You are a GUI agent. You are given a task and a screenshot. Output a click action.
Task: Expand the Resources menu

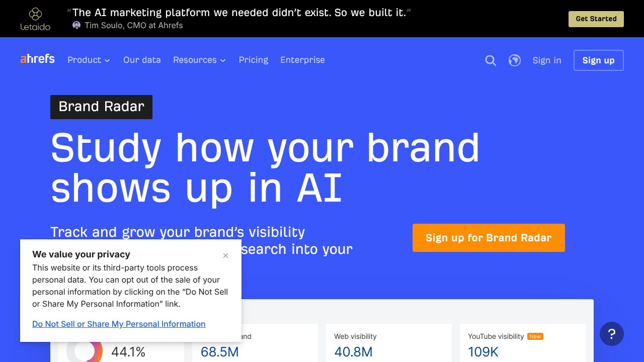click(199, 60)
